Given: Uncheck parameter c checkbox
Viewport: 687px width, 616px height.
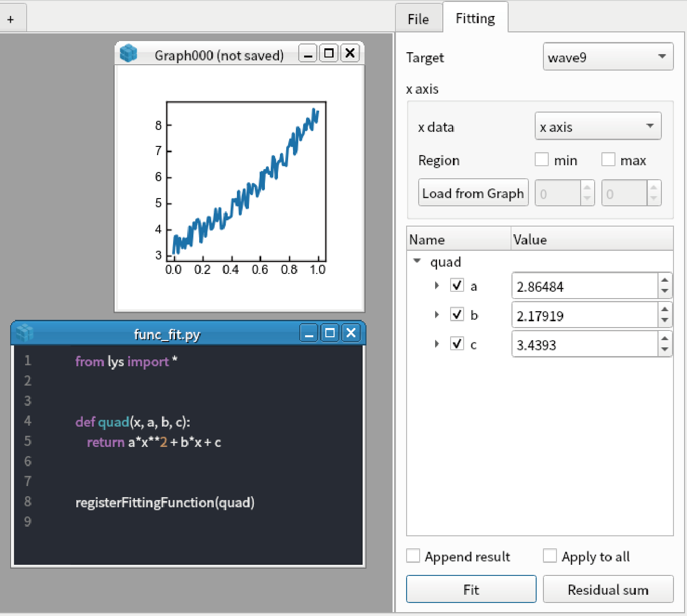Looking at the screenshot, I should click(x=457, y=344).
